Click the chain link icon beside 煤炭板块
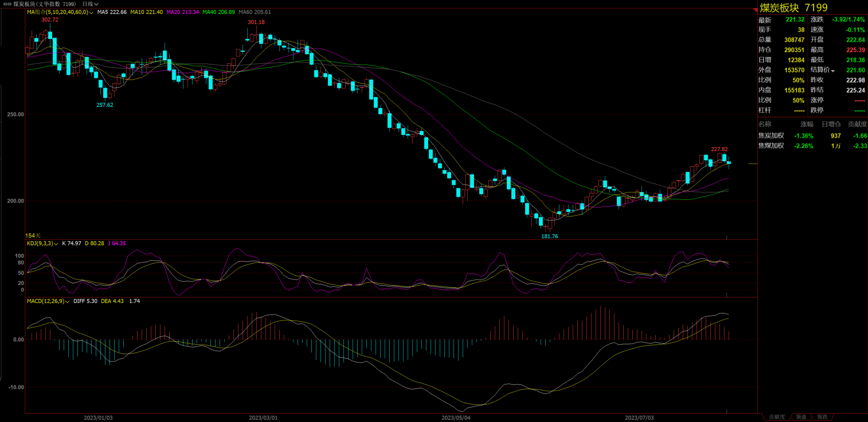The width and height of the screenshot is (868, 422). [x=7, y=4]
